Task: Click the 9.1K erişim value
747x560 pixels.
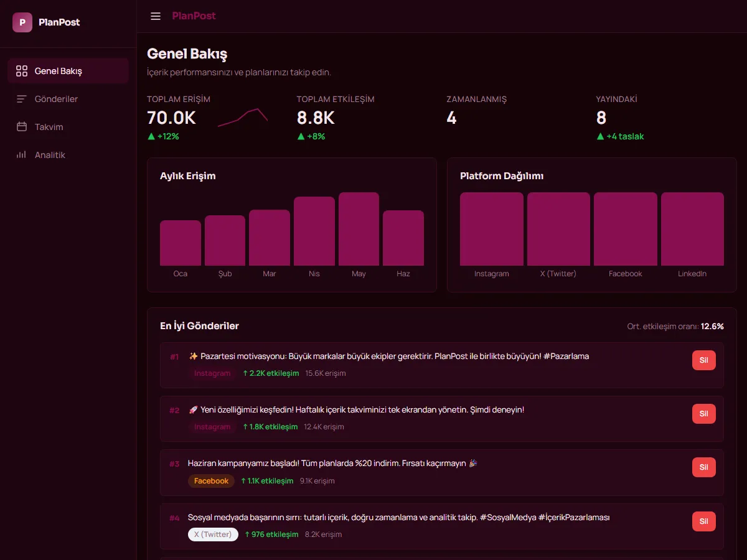Action: click(x=317, y=481)
